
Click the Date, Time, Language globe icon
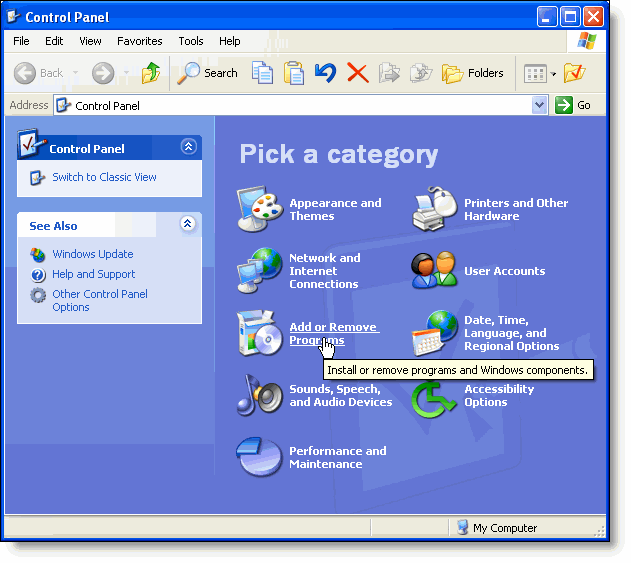pyautogui.click(x=435, y=333)
